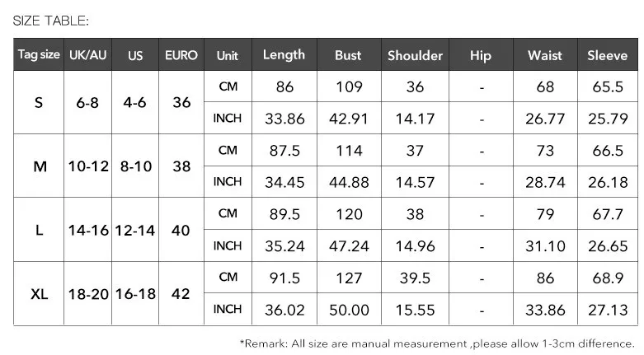The height and width of the screenshot is (355, 644).
Task: Click the 109 bust measurement cell
Action: (x=348, y=86)
